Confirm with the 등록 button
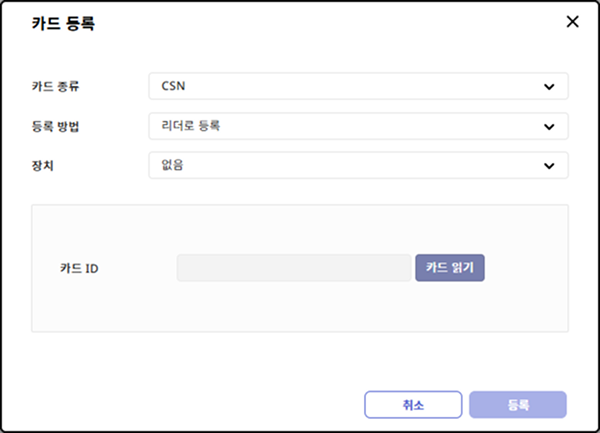Image resolution: width=600 pixels, height=433 pixels. [518, 405]
